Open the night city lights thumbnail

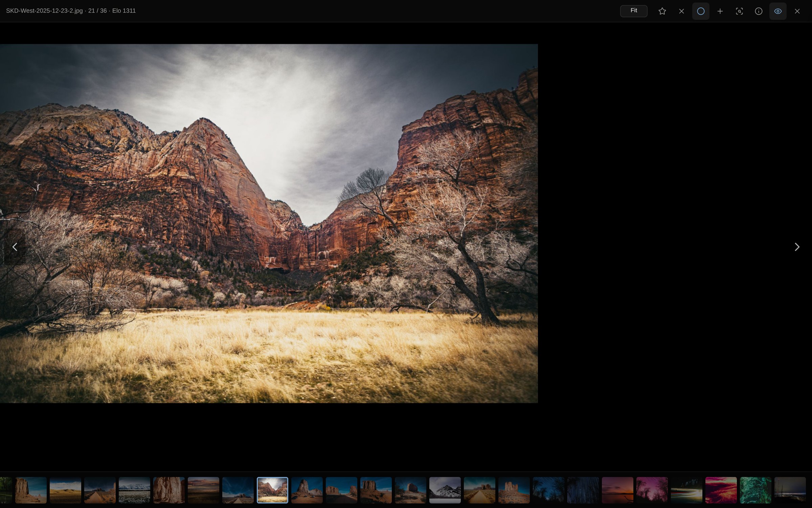(790, 490)
